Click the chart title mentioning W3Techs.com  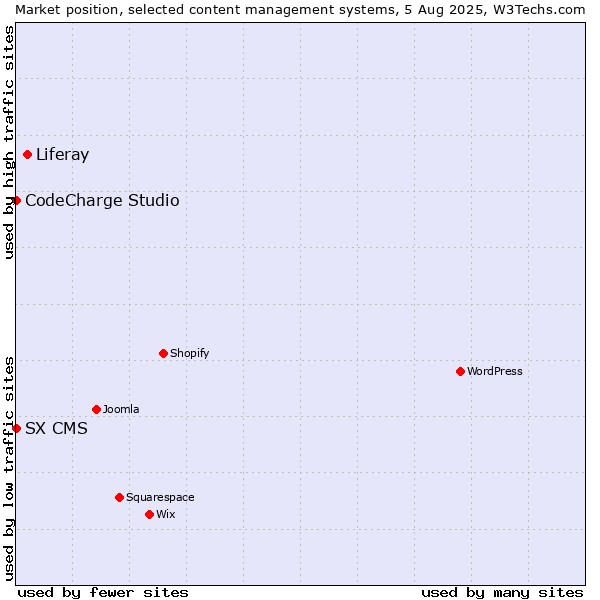click(300, 10)
